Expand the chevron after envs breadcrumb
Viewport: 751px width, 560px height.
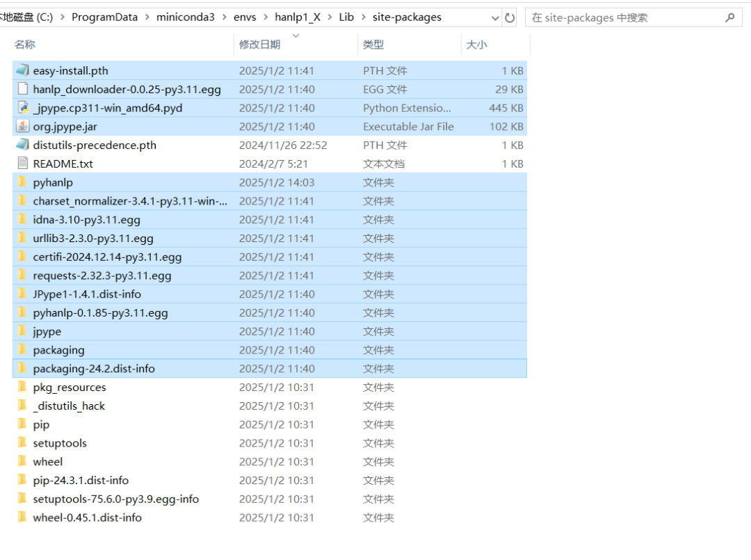click(x=266, y=17)
